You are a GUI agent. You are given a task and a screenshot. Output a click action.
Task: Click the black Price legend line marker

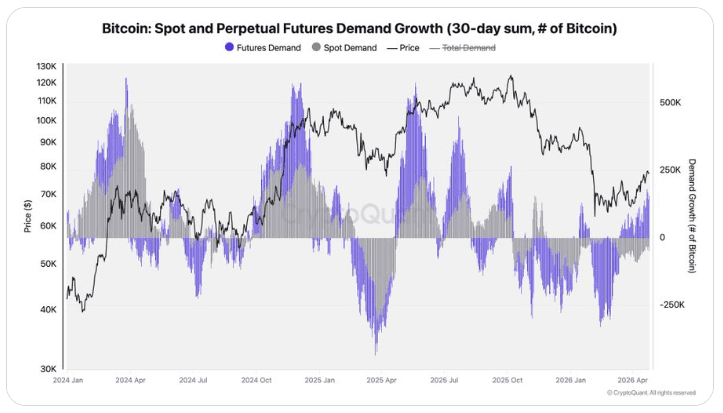click(x=393, y=47)
